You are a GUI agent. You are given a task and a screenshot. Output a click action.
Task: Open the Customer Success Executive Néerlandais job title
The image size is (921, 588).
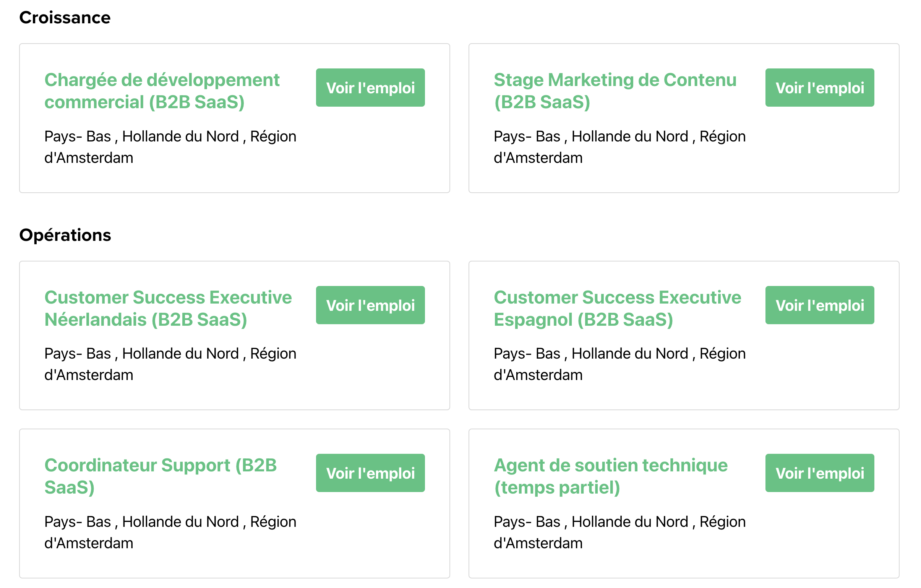[x=168, y=308]
